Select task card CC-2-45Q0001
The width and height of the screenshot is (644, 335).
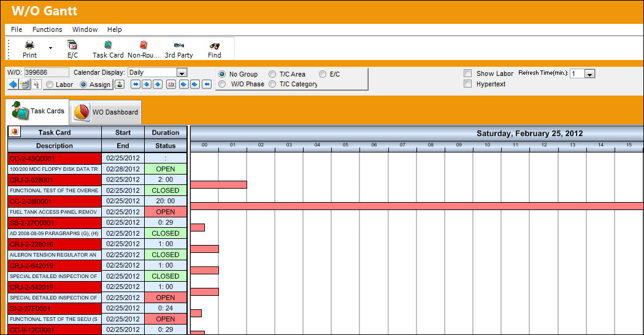55,158
